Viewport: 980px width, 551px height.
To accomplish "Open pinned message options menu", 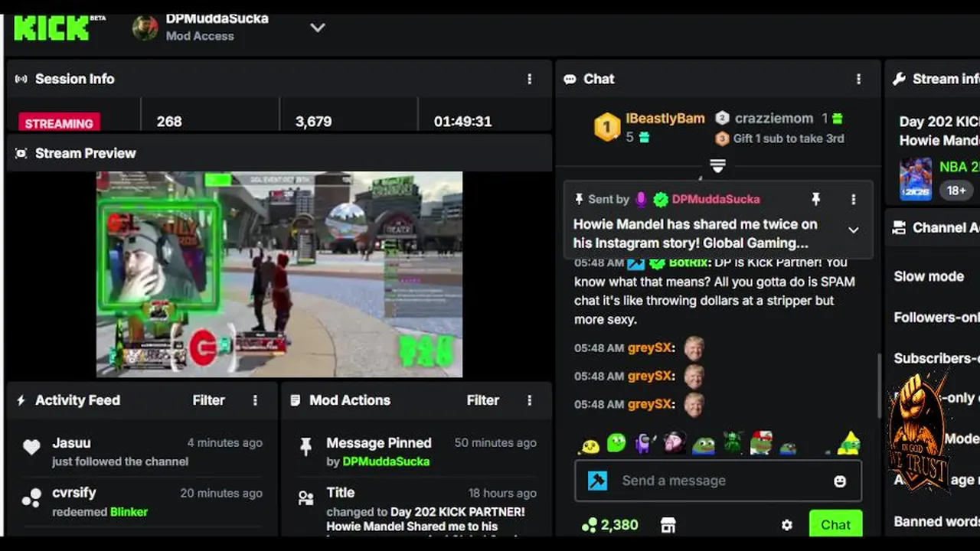I will 854,199.
